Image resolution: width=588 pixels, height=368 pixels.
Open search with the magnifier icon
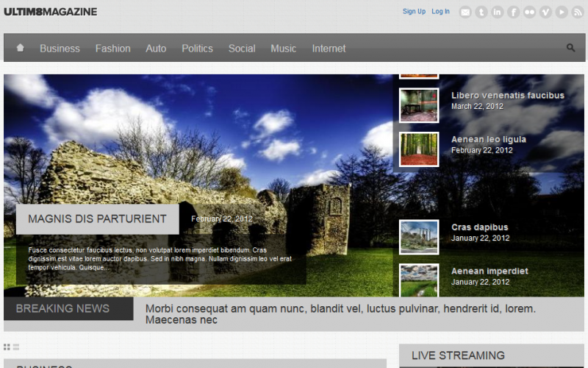point(571,48)
